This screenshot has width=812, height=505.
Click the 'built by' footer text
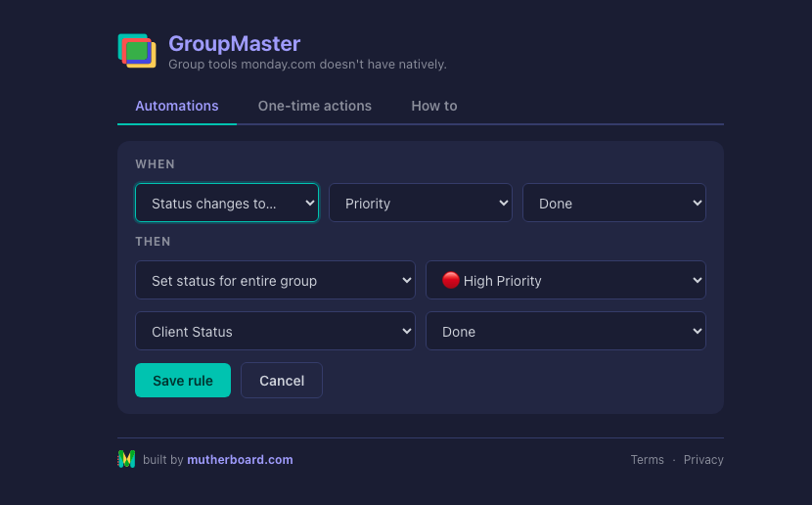[x=162, y=460]
